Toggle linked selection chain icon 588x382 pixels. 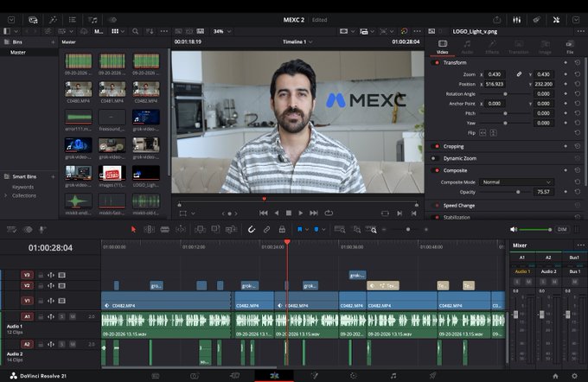pyautogui.click(x=266, y=229)
